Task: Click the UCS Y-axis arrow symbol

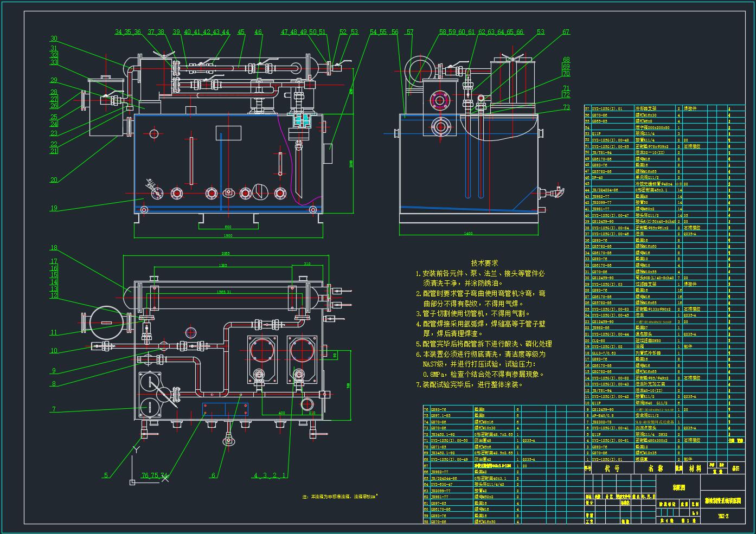Action: (137, 449)
